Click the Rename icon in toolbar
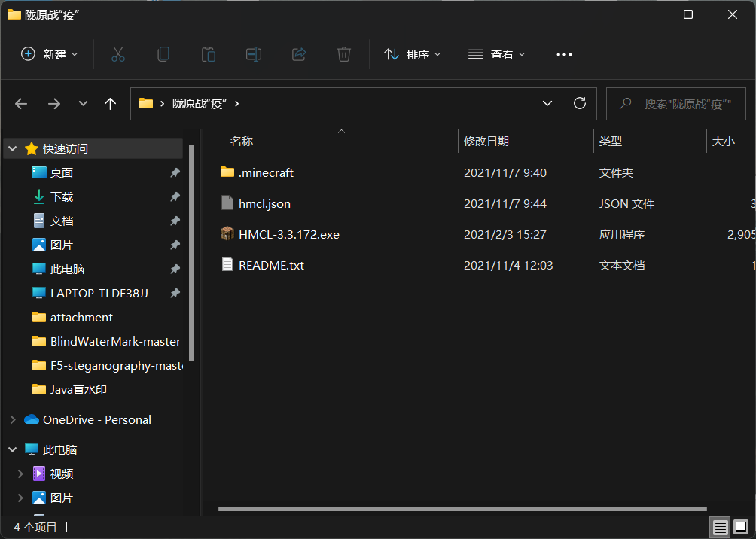756x539 pixels. [x=254, y=54]
